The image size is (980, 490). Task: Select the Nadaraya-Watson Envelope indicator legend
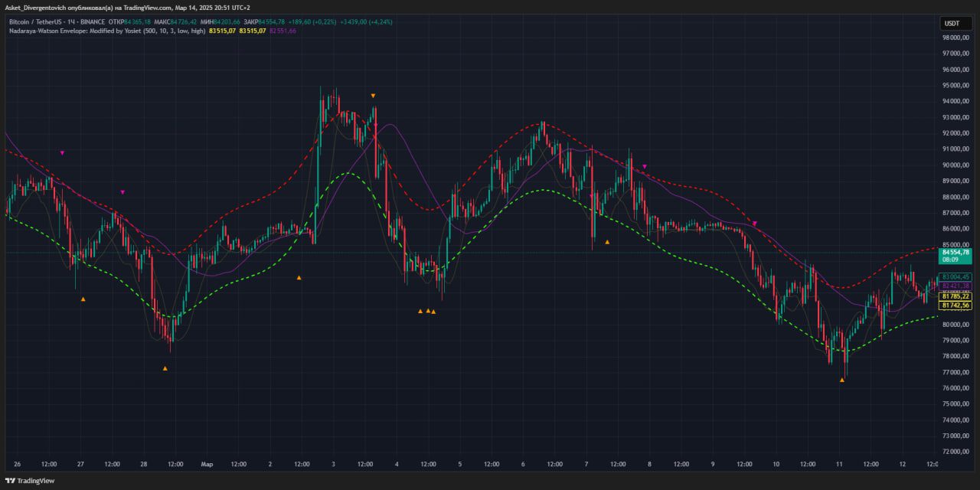coord(107,31)
